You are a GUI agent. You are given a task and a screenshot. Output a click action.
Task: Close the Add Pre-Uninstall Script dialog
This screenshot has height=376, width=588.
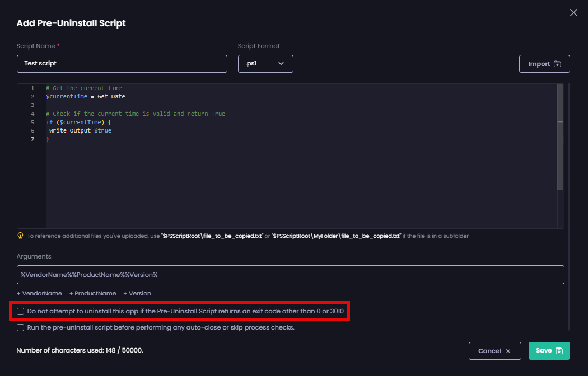(x=573, y=12)
